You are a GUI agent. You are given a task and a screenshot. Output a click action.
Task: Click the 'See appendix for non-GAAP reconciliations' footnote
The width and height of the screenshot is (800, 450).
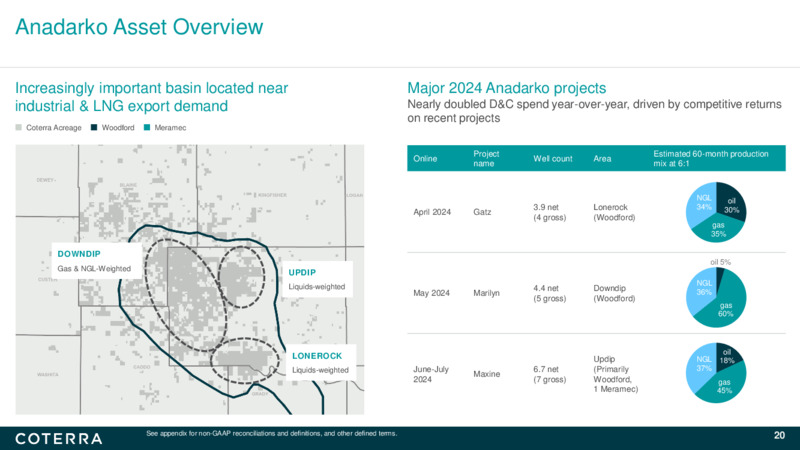271,434
